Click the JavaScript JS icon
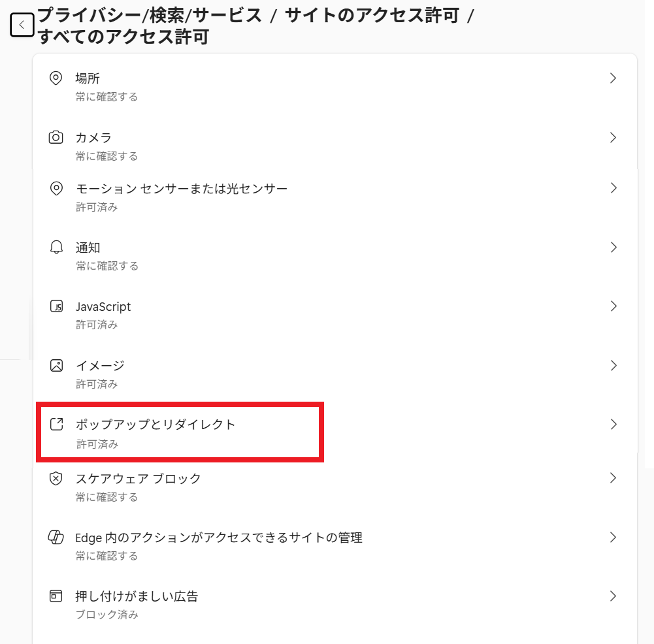This screenshot has width=654, height=644. pos(56,307)
